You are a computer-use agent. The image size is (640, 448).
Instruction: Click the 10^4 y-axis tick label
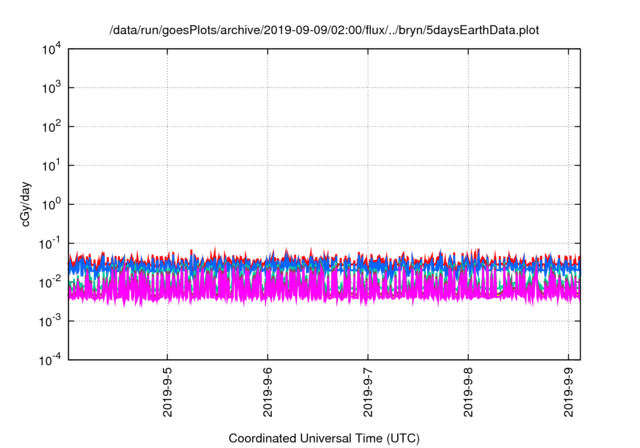[51, 49]
